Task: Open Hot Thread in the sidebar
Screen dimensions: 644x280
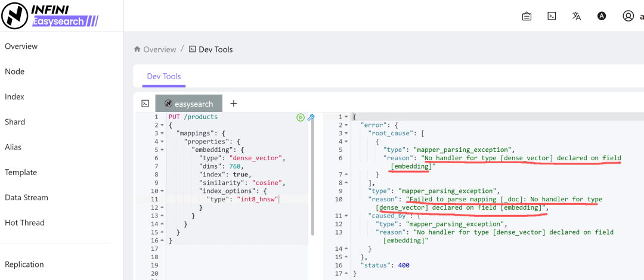Action: [24, 223]
